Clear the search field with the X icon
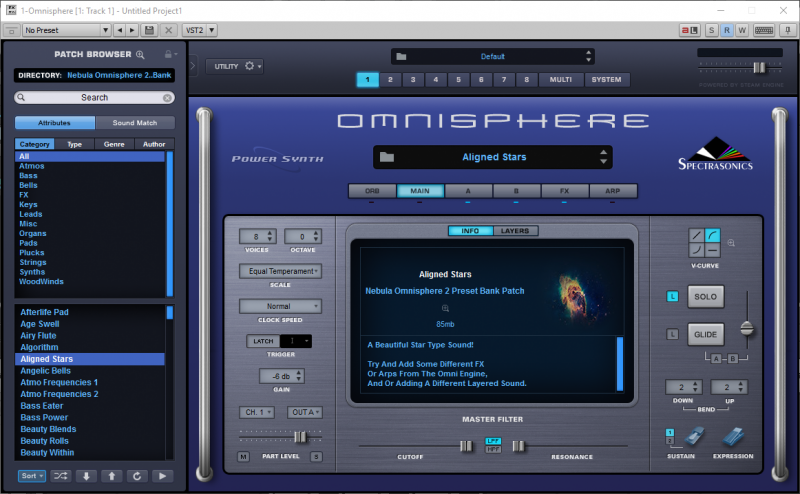 point(167,97)
